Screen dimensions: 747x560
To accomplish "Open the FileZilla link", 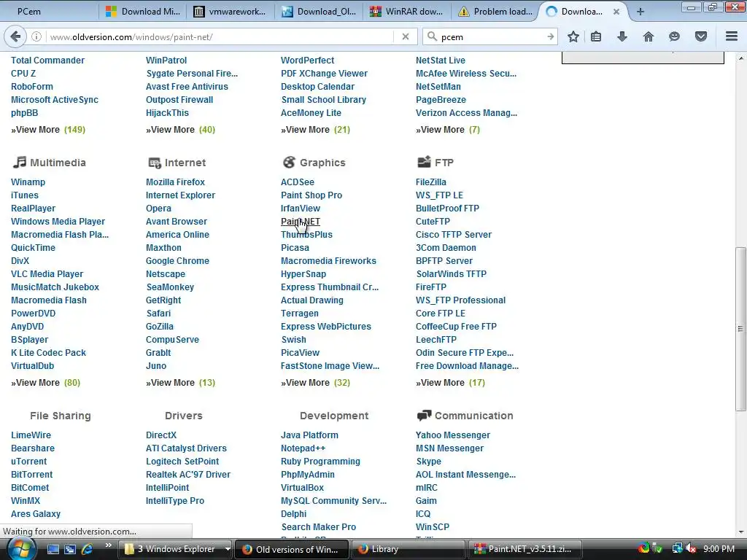I will 430,182.
